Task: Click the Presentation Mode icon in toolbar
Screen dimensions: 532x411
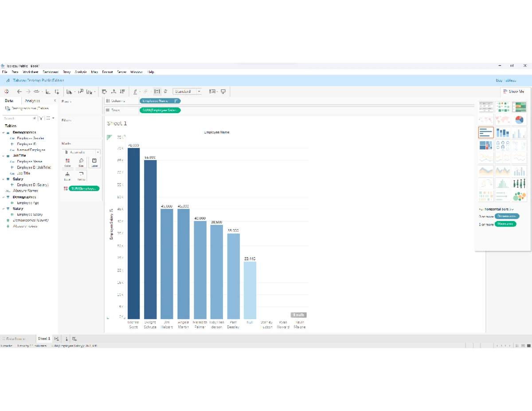Action: (223, 92)
